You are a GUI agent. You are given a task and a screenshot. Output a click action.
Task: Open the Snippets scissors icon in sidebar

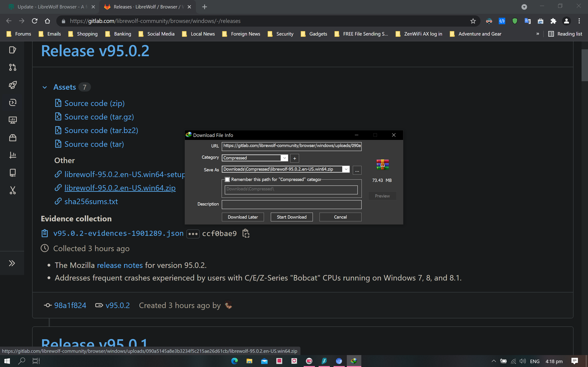click(x=13, y=190)
